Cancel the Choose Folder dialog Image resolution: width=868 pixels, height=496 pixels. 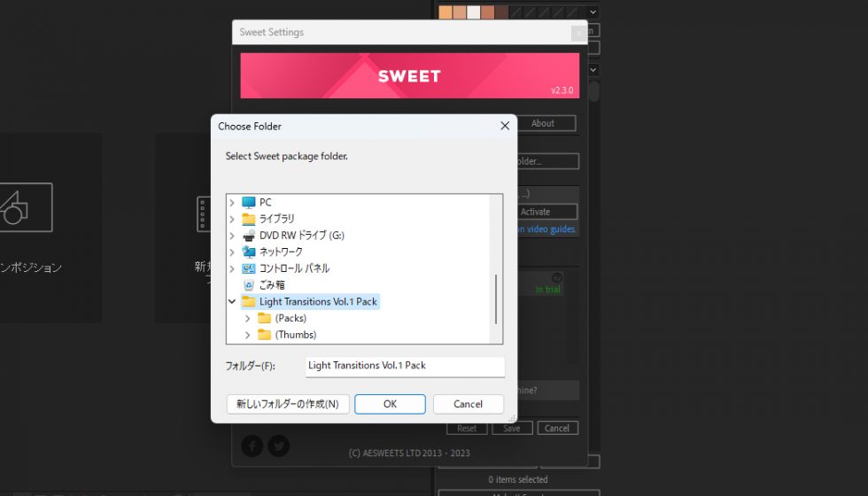[468, 404]
